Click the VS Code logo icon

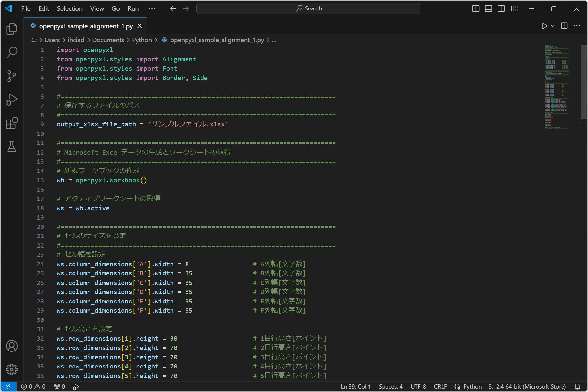click(x=9, y=8)
